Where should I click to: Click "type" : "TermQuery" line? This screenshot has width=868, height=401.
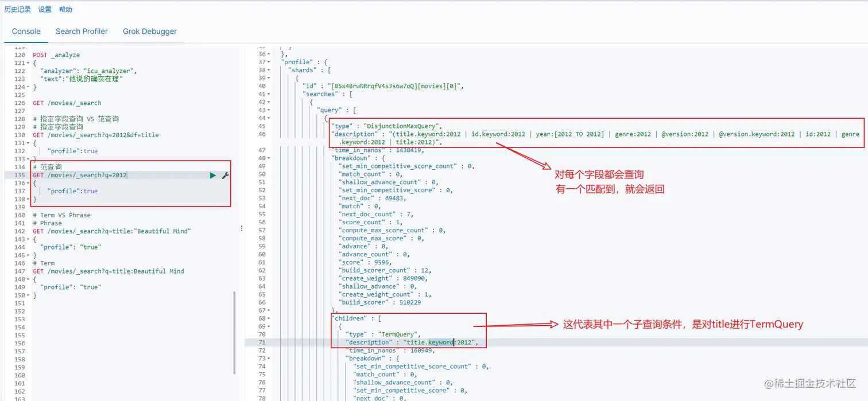383,334
